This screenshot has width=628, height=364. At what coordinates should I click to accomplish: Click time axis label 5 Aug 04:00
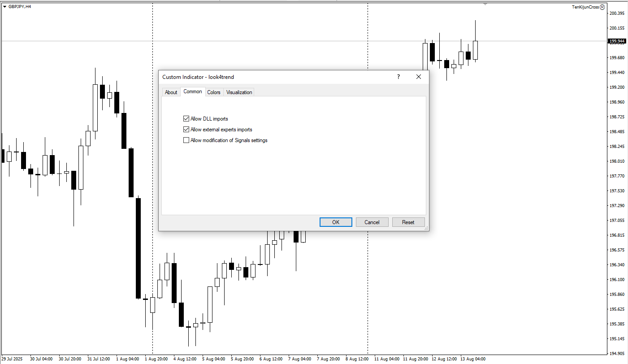tap(213, 359)
